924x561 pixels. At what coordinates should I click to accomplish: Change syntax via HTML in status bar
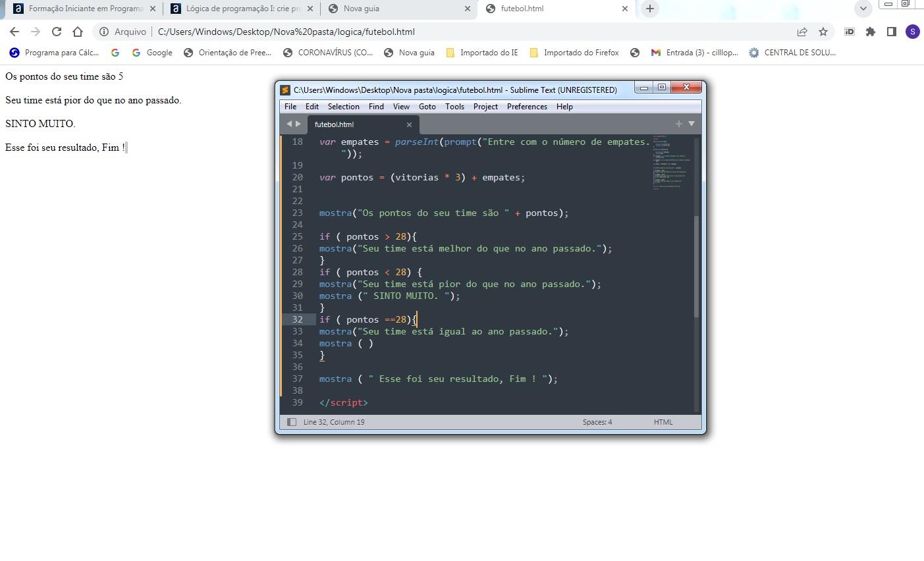click(x=663, y=422)
